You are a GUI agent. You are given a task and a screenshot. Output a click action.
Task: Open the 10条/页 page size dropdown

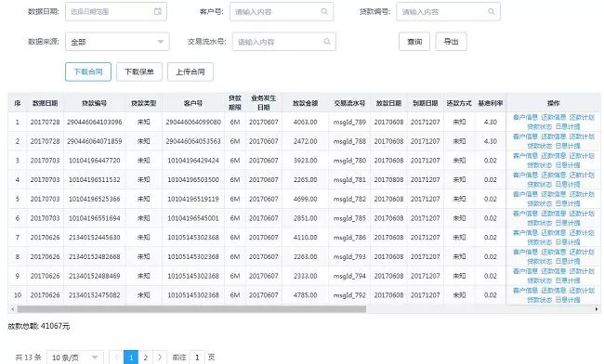pos(75,357)
